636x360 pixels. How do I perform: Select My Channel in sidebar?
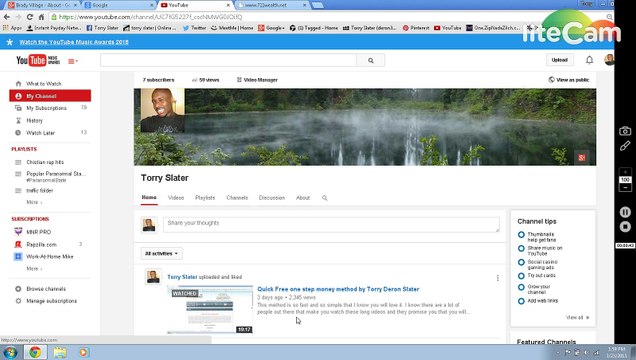point(50,96)
